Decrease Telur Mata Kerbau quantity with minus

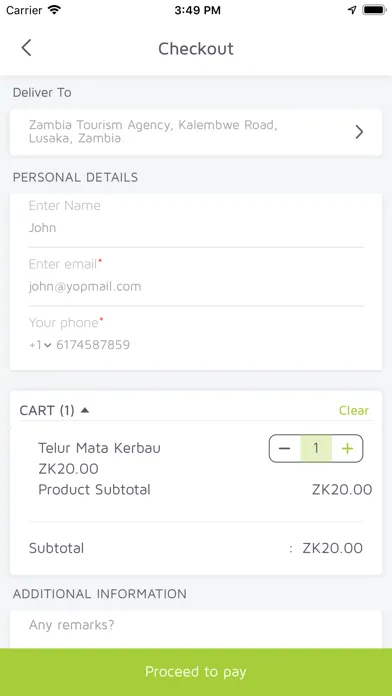285,448
